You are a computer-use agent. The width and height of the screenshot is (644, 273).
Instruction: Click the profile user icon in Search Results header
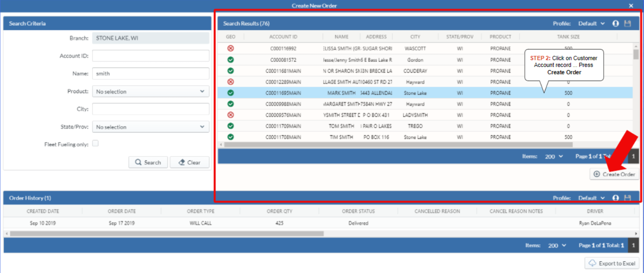coord(616,24)
